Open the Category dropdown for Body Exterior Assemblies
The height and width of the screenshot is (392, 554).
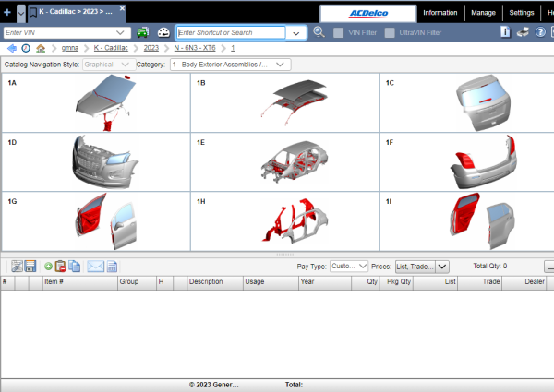coord(230,65)
